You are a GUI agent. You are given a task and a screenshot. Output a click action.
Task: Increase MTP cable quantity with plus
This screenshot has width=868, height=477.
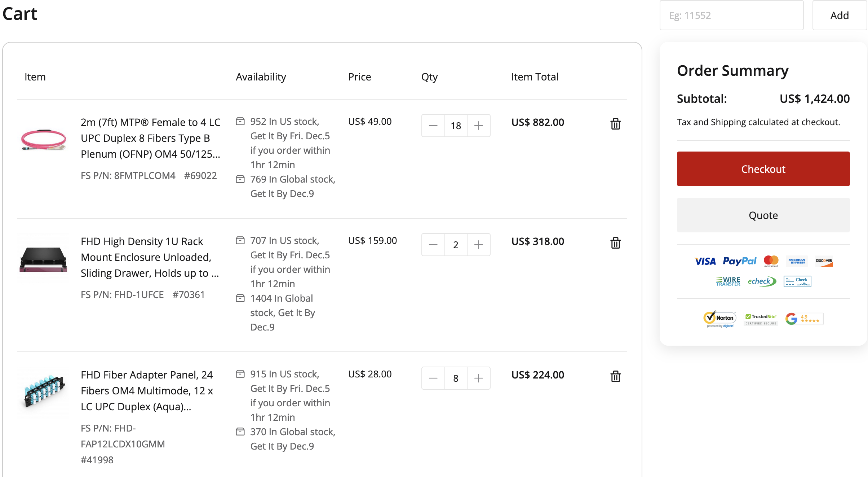[x=478, y=126]
